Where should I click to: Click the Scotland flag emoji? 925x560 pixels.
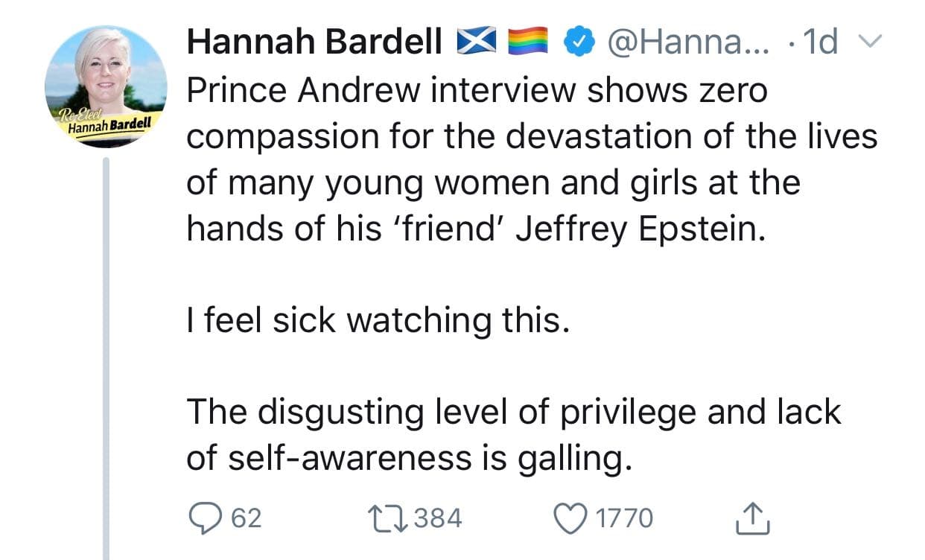(x=477, y=43)
